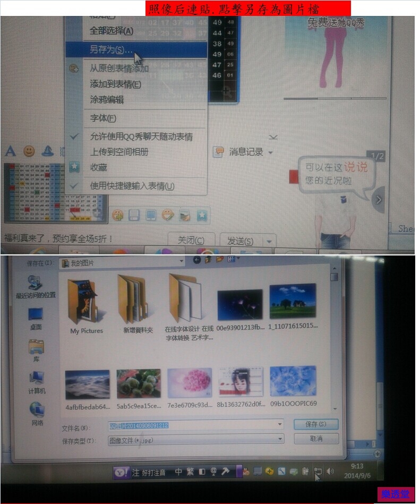Screen dimensions: 420x504
Task: Open 字体(F) menu entry
Action: [103, 118]
